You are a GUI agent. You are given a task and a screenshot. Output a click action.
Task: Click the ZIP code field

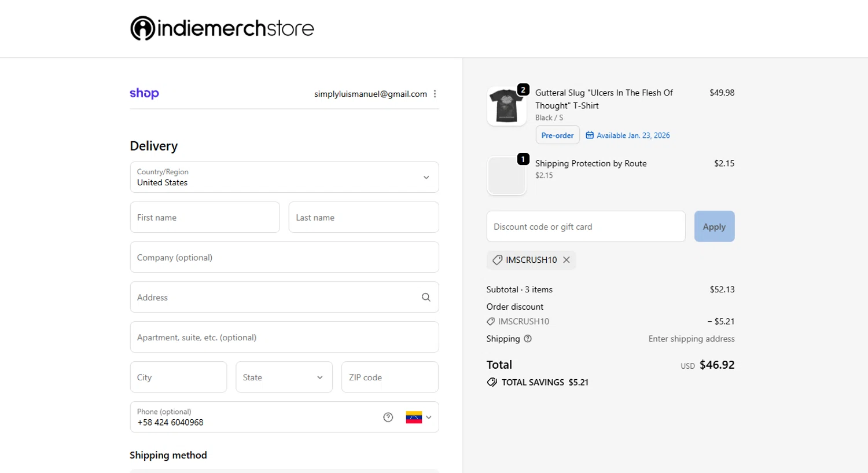(390, 377)
